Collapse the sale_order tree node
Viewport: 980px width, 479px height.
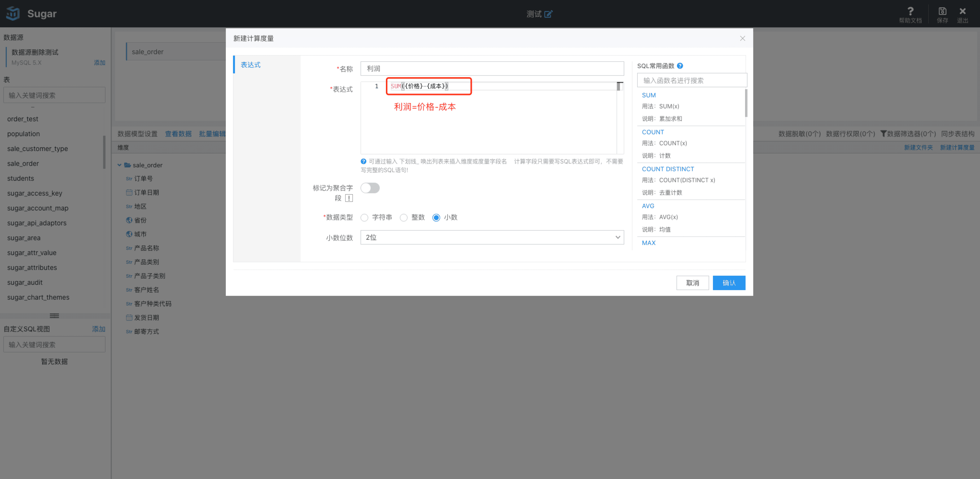[x=119, y=165]
